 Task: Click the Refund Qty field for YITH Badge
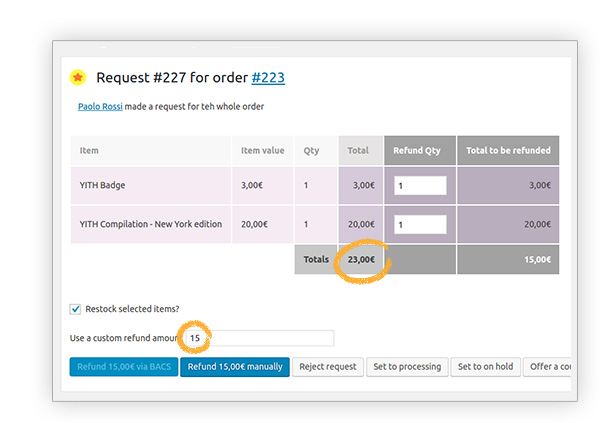419,185
